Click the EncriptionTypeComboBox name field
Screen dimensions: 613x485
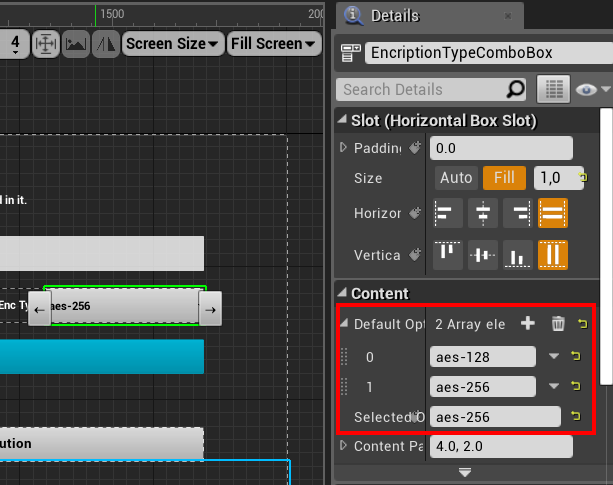point(489,53)
